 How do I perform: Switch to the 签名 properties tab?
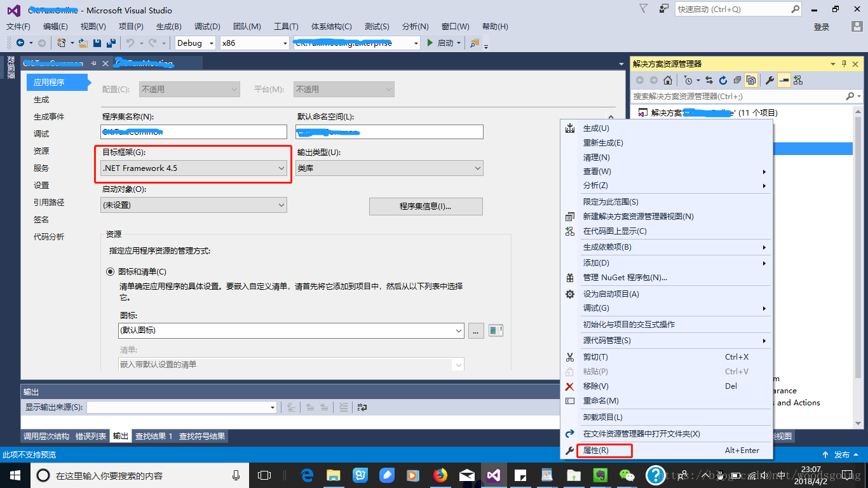click(41, 220)
